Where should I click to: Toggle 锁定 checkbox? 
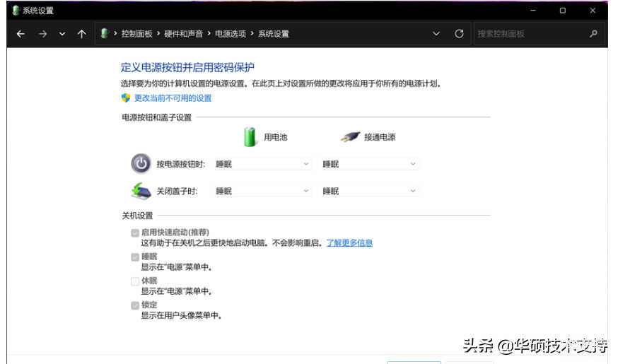[x=135, y=305]
